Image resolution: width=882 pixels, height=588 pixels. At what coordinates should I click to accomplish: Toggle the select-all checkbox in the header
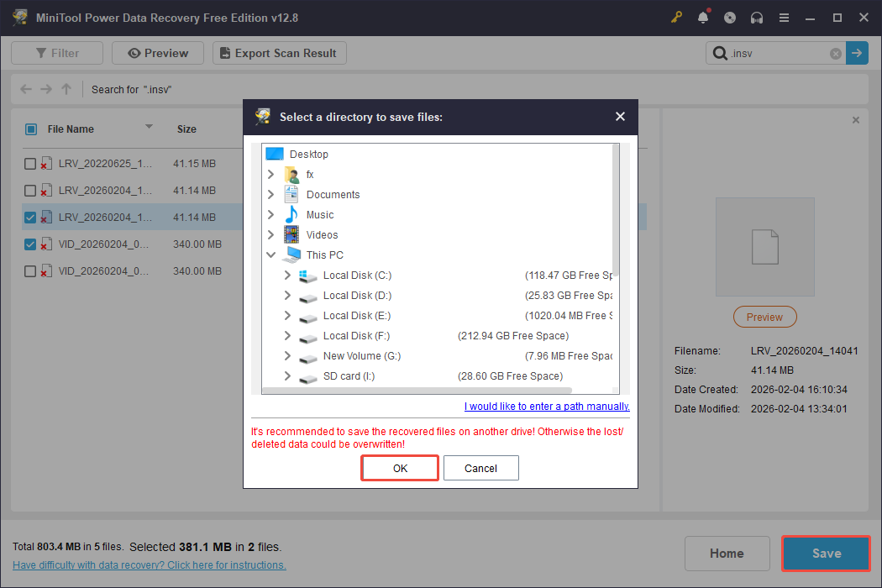(30, 129)
